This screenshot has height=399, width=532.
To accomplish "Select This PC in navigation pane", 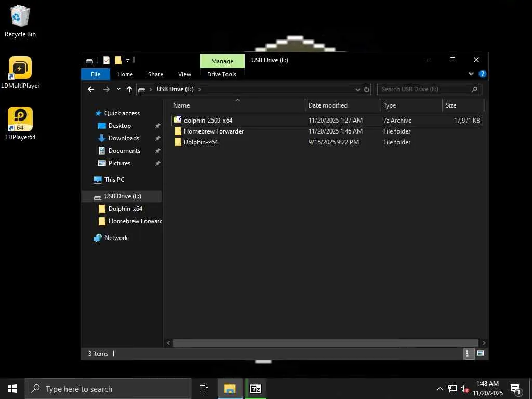I will [114, 179].
